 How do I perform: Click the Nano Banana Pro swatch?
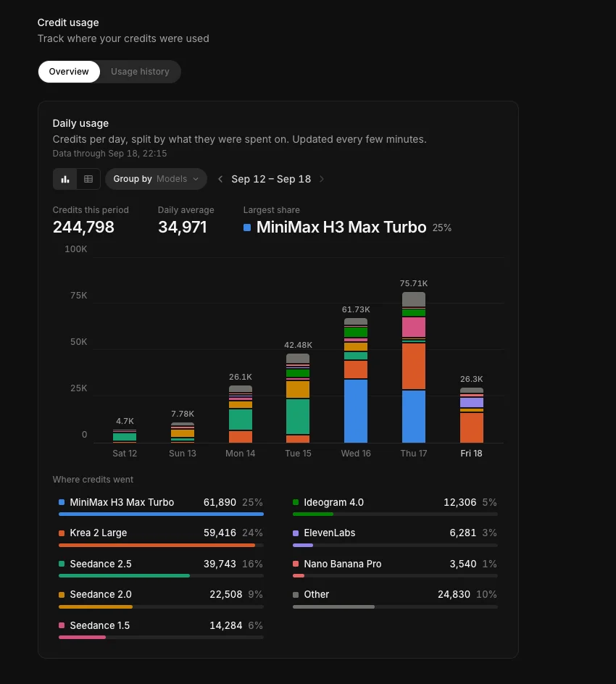296,564
